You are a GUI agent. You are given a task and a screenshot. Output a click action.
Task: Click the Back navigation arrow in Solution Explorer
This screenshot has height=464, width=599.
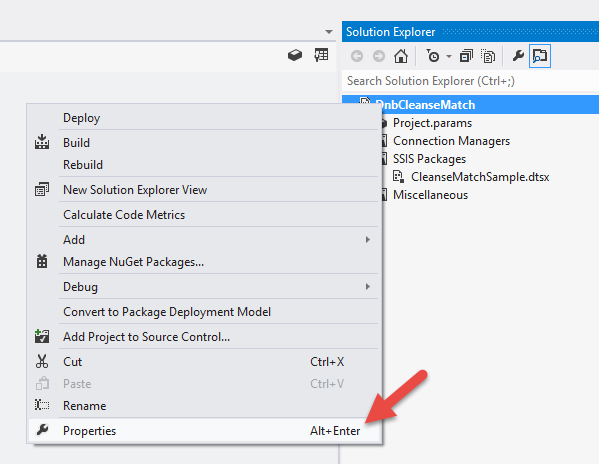357,56
